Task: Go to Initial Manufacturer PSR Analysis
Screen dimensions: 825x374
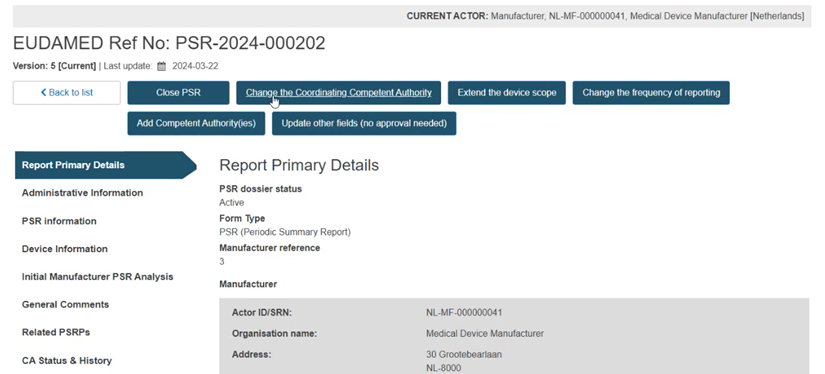Action: click(97, 277)
